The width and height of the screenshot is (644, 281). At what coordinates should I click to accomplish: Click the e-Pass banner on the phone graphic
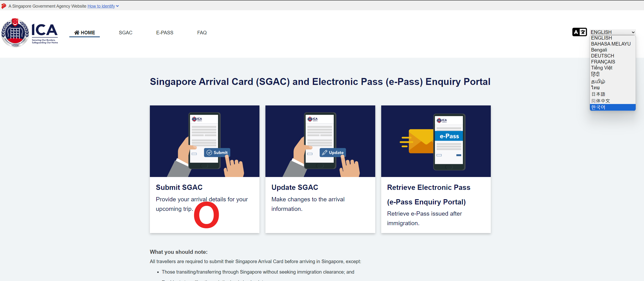[449, 136]
